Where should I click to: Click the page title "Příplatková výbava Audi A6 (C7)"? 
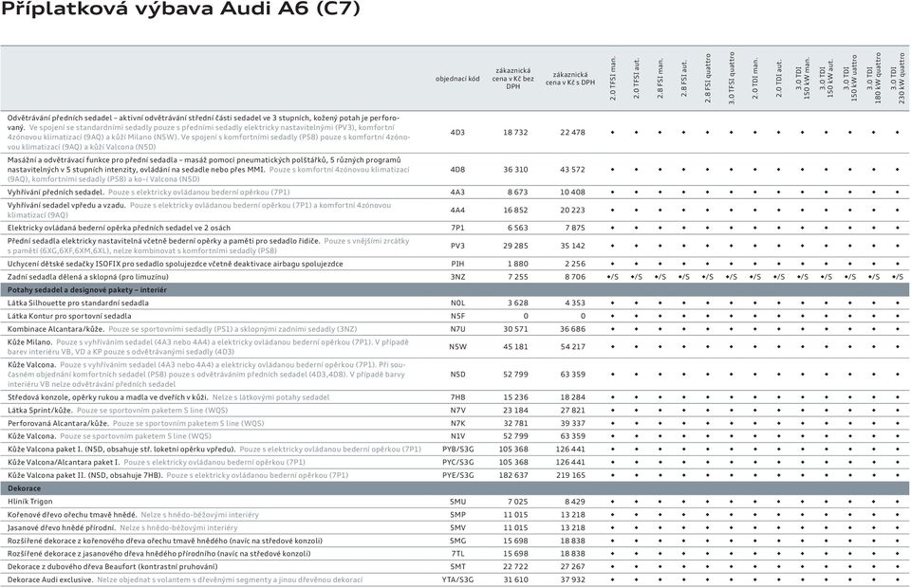(180, 9)
